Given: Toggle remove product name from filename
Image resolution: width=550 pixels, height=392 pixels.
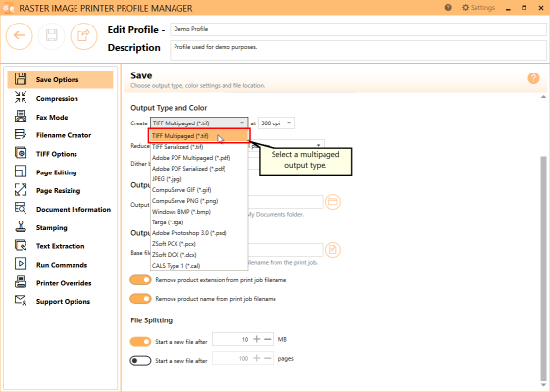Looking at the screenshot, I should click(x=140, y=299).
